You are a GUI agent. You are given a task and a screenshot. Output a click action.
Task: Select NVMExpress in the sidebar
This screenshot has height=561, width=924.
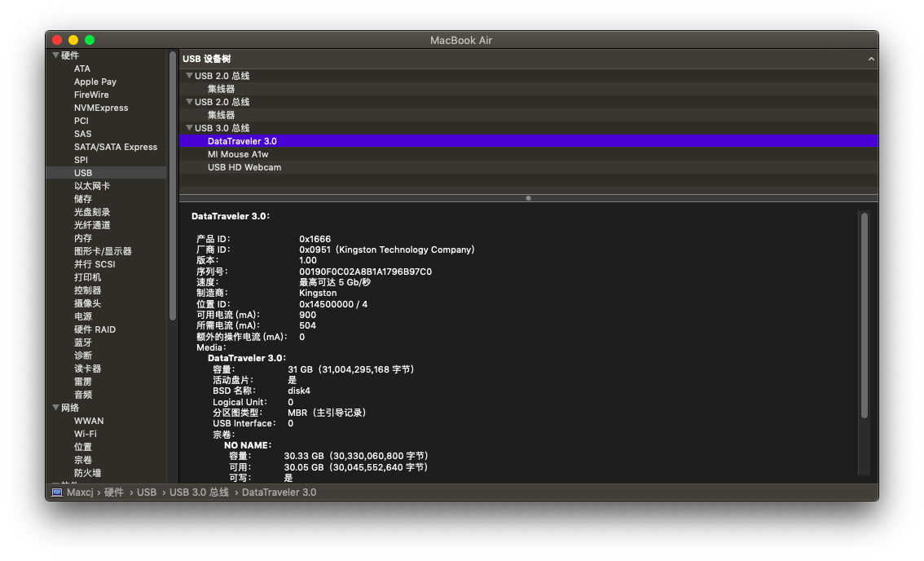click(x=101, y=108)
